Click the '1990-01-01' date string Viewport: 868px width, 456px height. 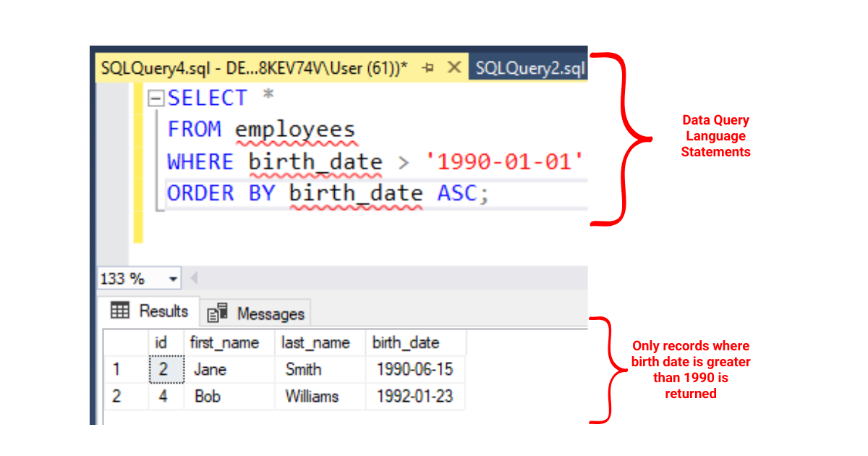coord(504,161)
